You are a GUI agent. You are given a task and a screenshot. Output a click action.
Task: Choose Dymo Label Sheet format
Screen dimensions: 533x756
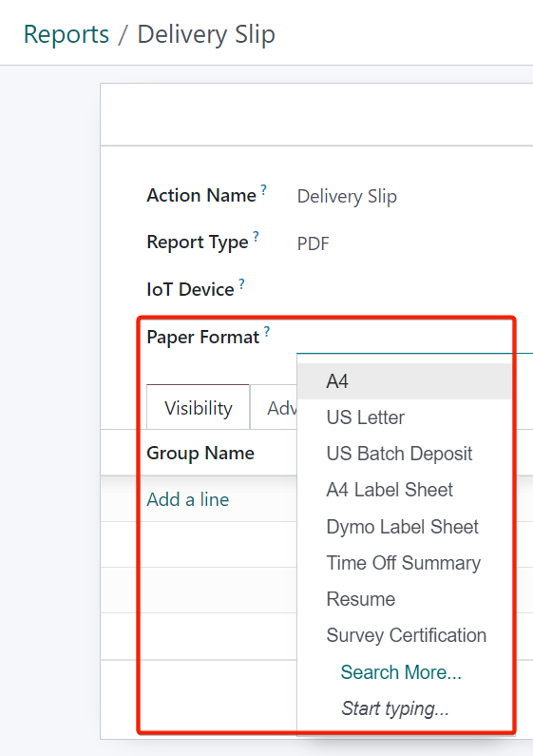click(404, 527)
